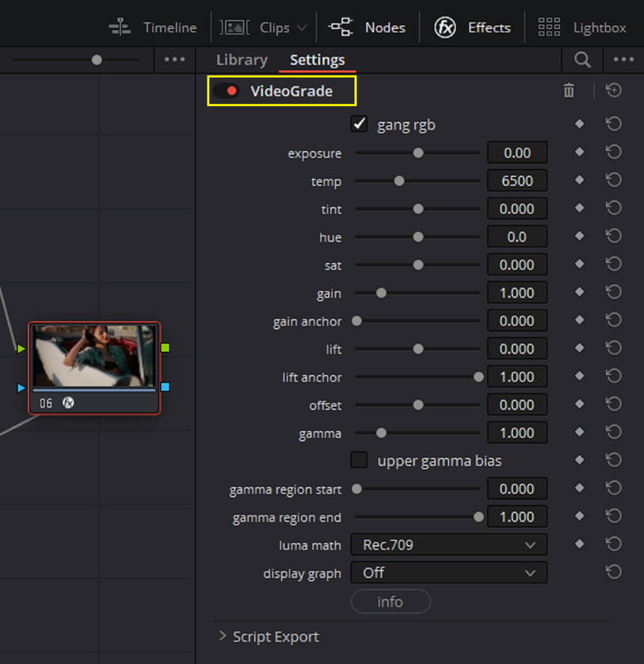644x664 pixels.
Task: Enable the upper gamma bias checkbox
Action: click(359, 461)
